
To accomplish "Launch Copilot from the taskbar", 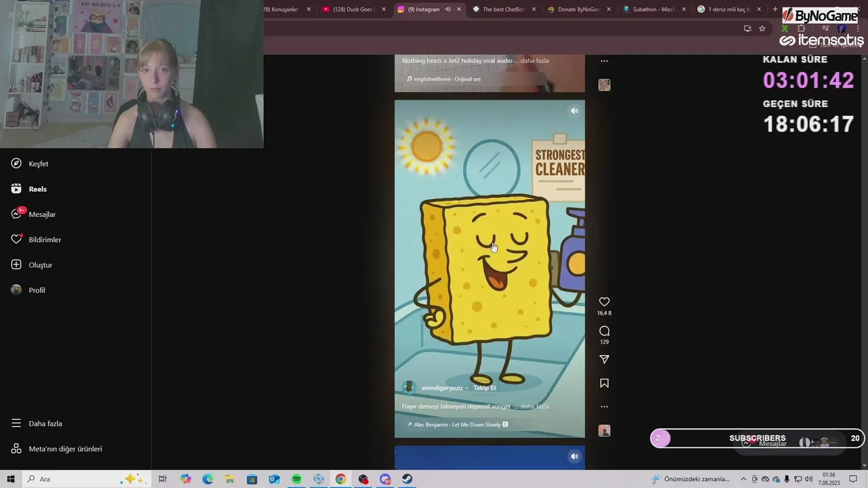I will coord(186,479).
